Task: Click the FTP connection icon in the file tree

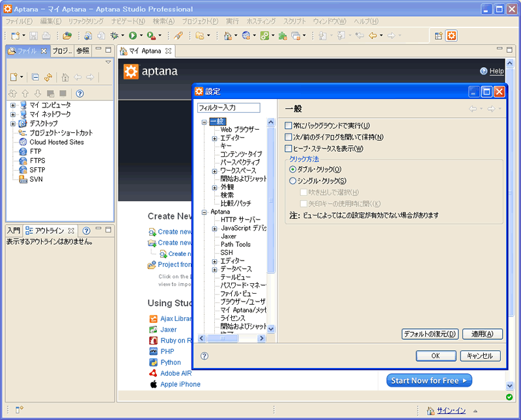Action: click(23, 152)
